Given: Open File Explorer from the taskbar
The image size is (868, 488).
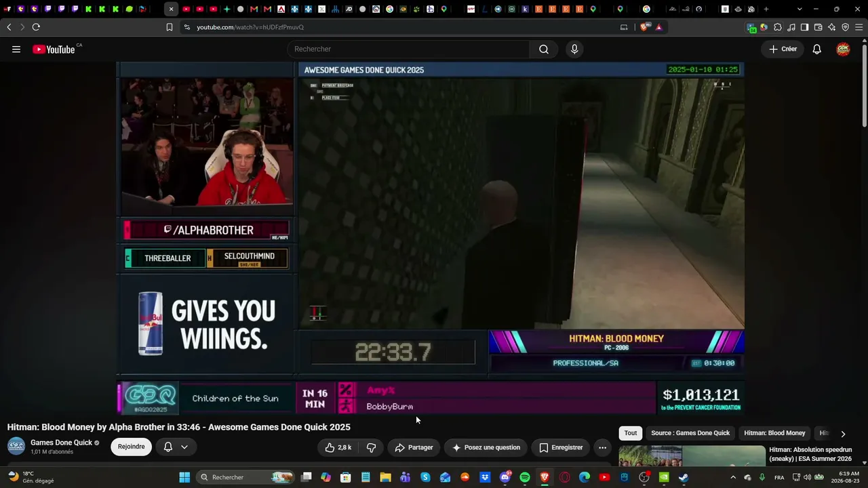Looking at the screenshot, I should [x=385, y=477].
